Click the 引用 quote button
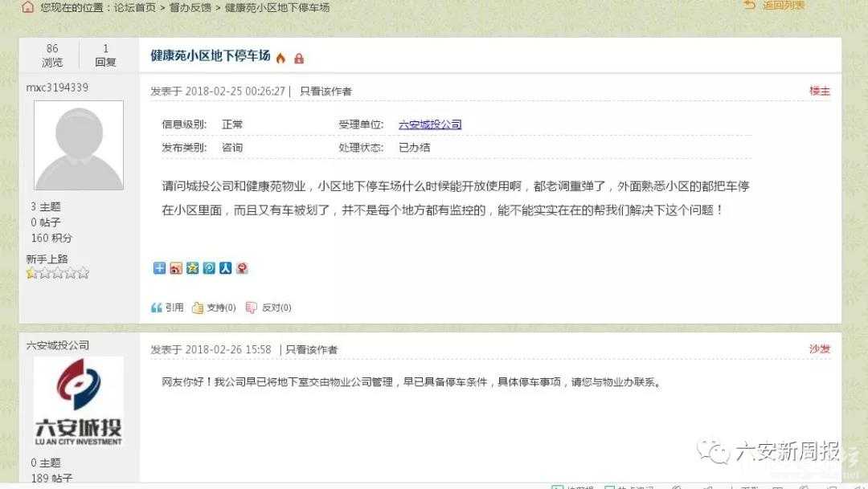Image resolution: width=868 pixels, height=489 pixels. 167,308
